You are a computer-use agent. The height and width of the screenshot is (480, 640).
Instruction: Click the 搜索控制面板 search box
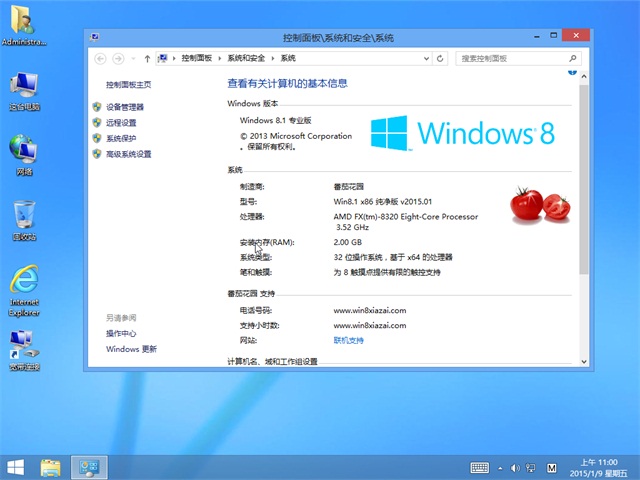coord(510,59)
